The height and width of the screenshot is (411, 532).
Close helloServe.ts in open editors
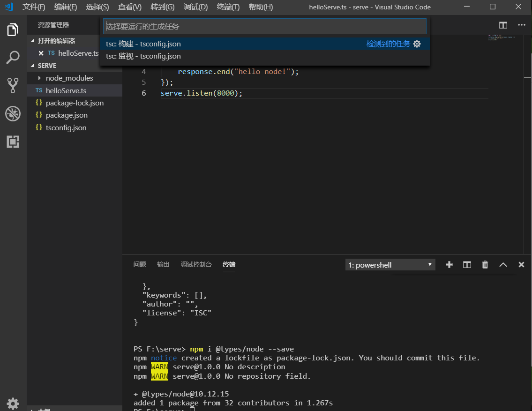pyautogui.click(x=41, y=53)
